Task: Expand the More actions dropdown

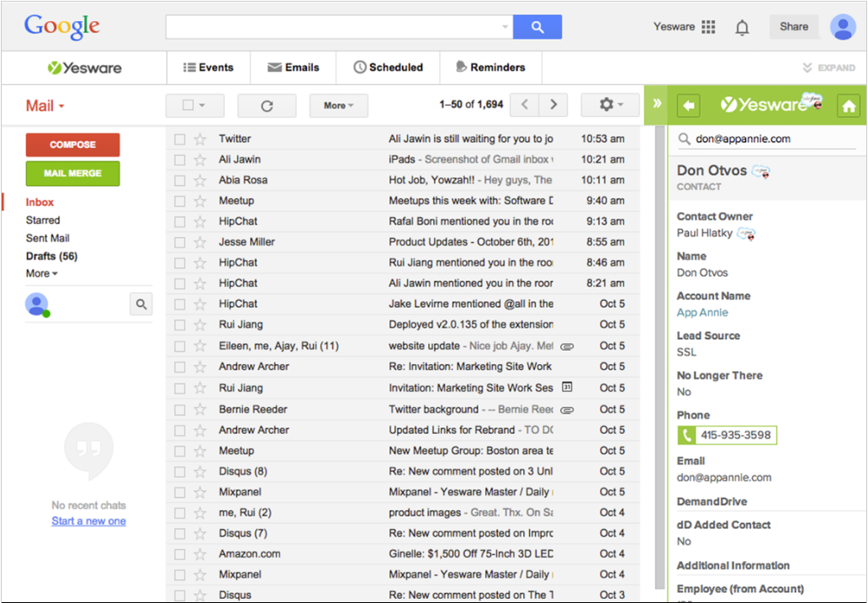Action: coord(338,105)
